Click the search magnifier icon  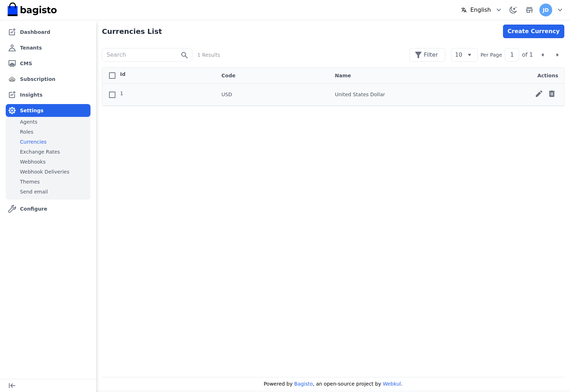184,55
